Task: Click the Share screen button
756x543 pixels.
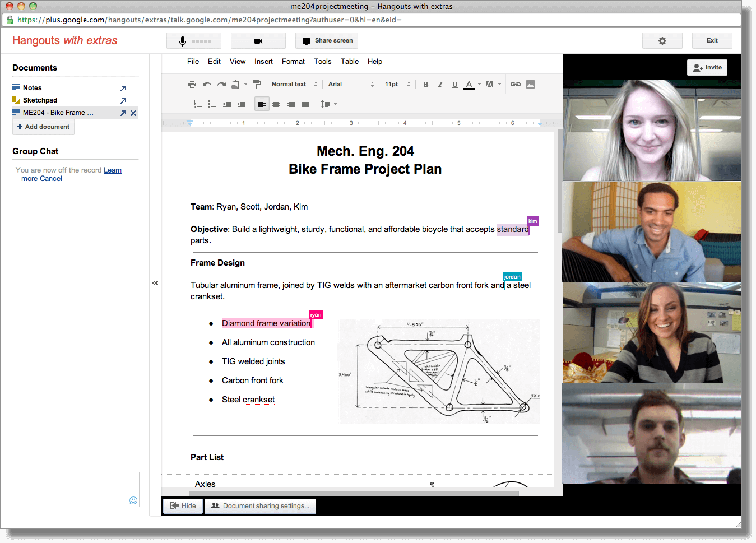Action: click(327, 41)
